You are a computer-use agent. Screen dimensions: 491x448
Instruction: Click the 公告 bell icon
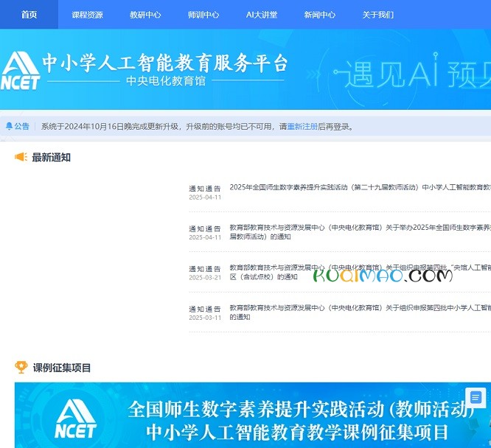click(9, 126)
